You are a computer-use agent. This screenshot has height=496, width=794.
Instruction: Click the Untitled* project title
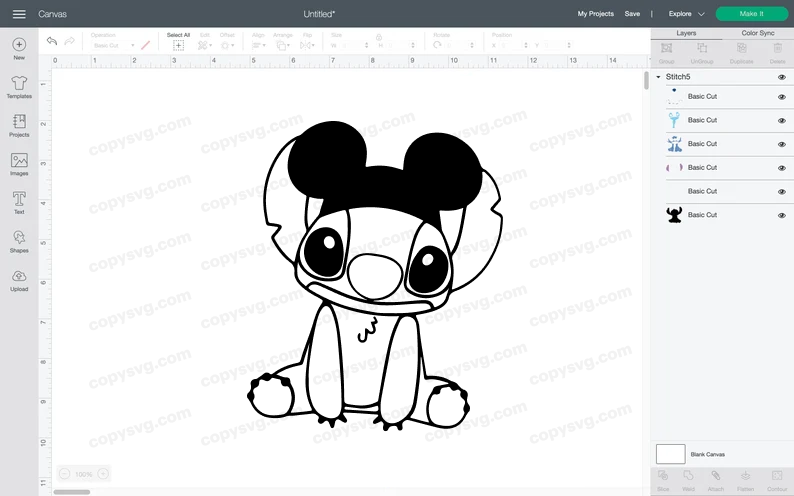coord(319,14)
